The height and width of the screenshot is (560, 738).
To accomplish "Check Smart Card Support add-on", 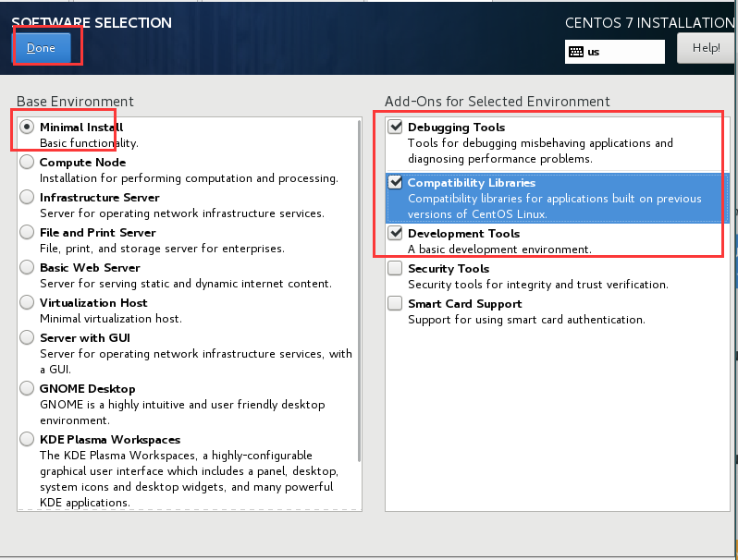I will [x=396, y=304].
